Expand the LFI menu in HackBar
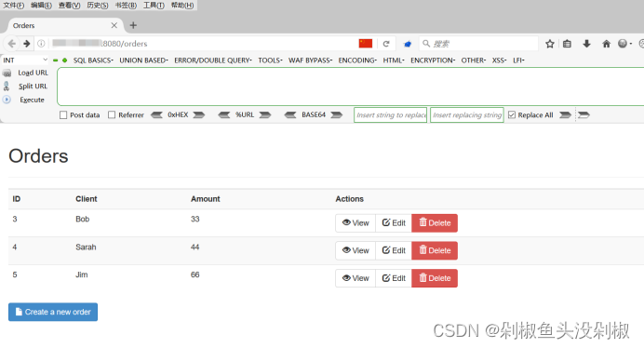This screenshot has width=644, height=348. [x=518, y=60]
